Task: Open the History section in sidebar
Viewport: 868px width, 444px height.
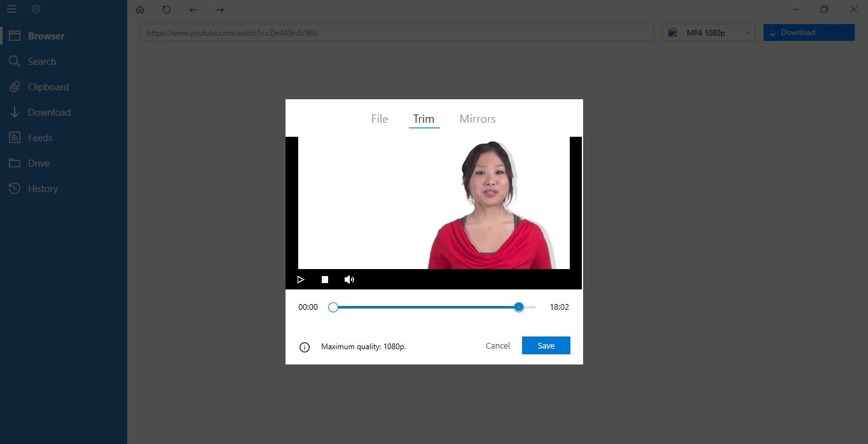Action: [x=42, y=189]
